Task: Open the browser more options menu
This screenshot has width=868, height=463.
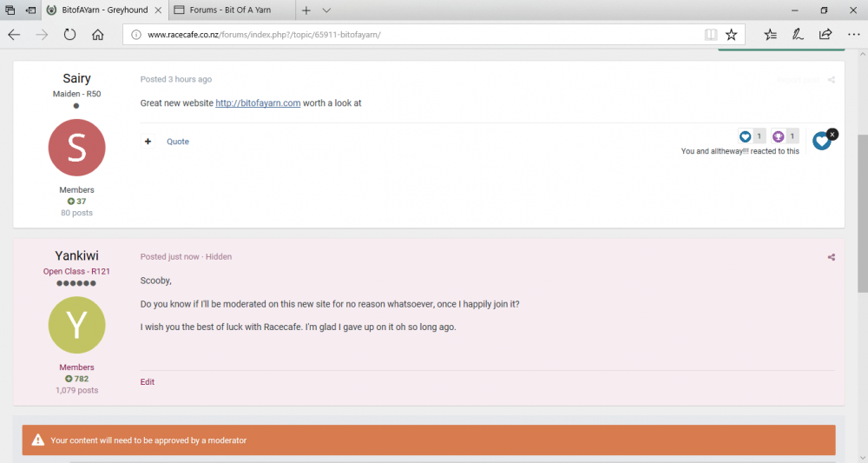Action: pyautogui.click(x=852, y=35)
